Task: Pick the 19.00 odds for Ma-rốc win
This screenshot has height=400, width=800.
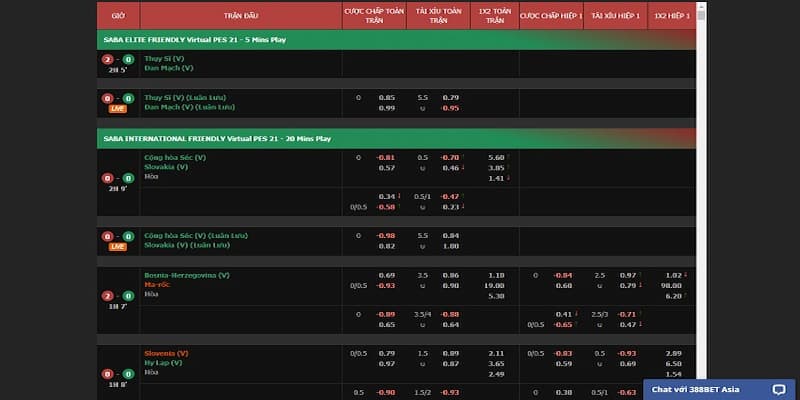Action: (495, 285)
